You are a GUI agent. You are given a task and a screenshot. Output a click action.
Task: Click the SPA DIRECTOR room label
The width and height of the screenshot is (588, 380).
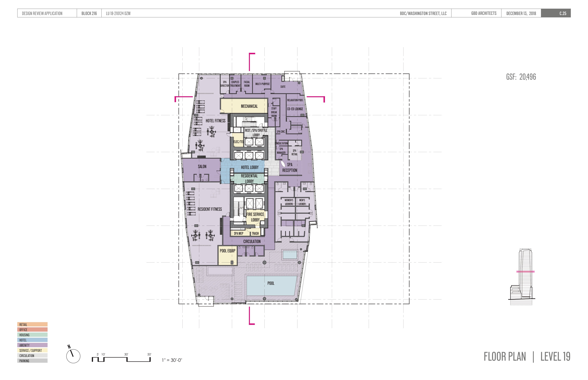coord(225,84)
